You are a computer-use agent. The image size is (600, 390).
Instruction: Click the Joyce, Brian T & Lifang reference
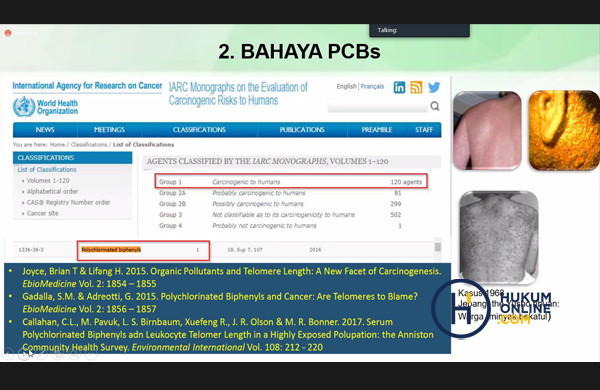click(232, 277)
